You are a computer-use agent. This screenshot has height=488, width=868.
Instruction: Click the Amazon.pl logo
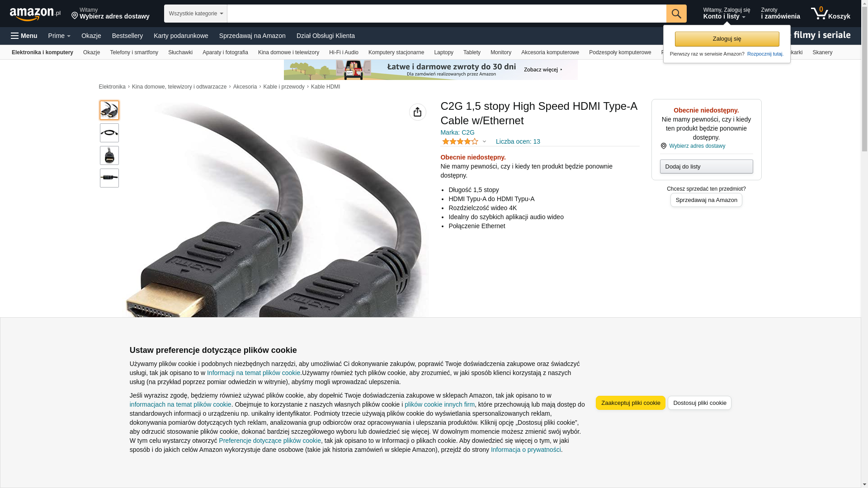(35, 14)
